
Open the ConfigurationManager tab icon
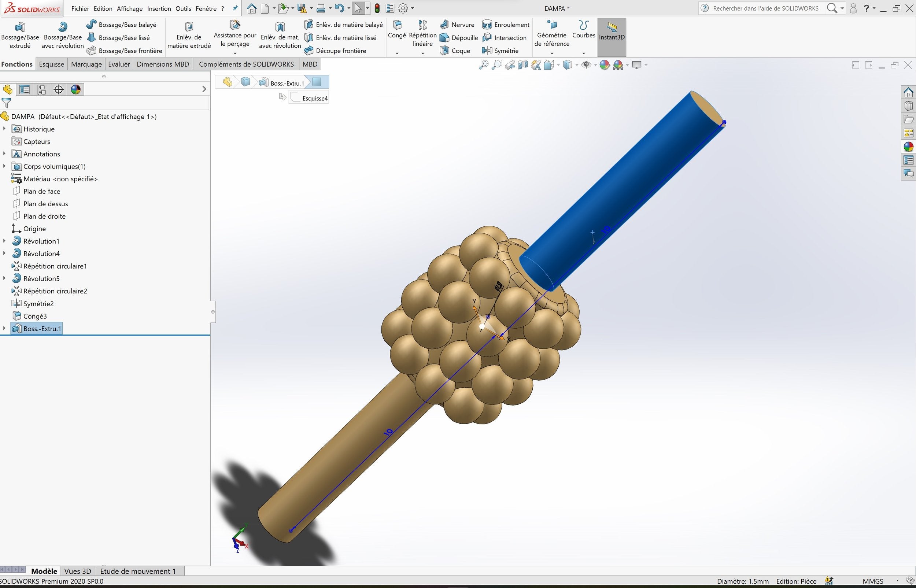42,90
